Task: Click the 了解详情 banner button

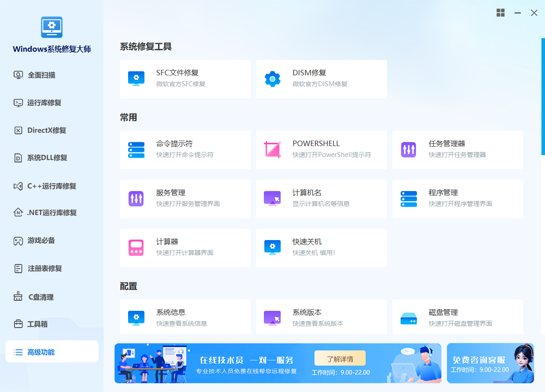Action: coord(340,358)
